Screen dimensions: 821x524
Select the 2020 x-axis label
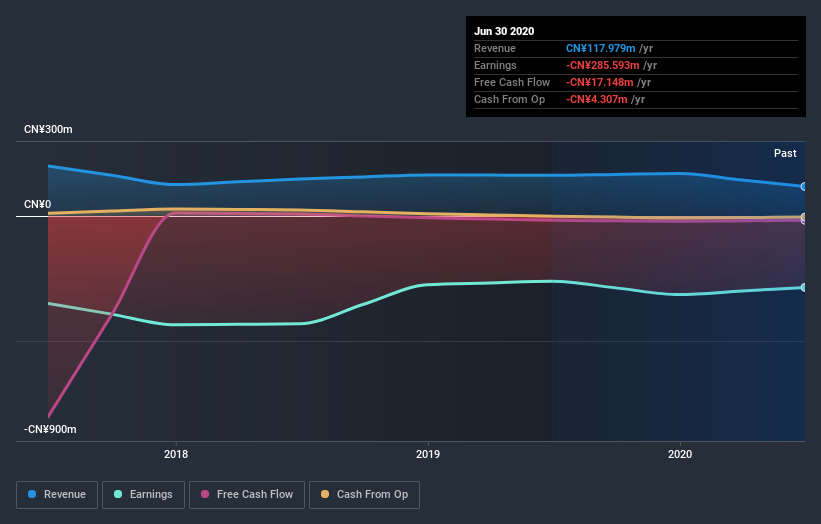pos(680,454)
